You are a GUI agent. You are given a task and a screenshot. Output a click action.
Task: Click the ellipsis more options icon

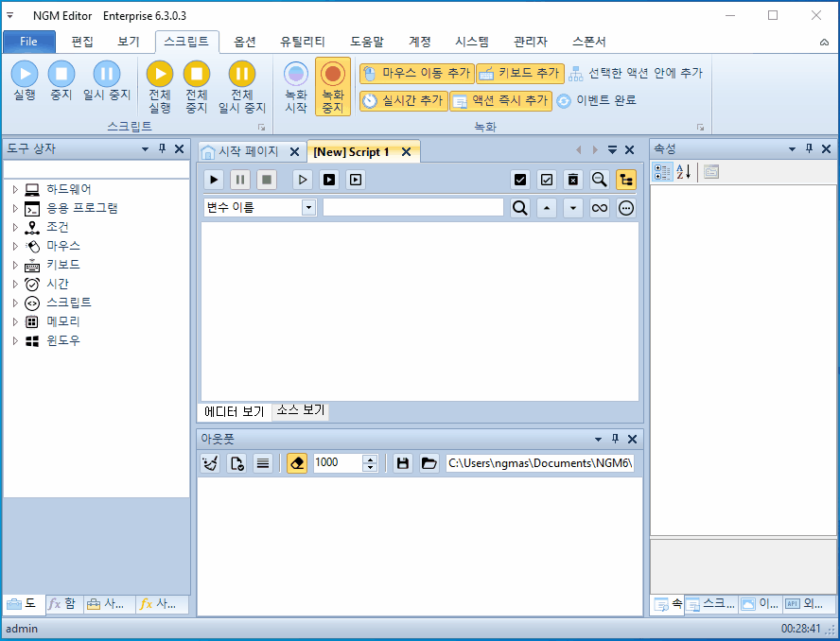pos(625,208)
